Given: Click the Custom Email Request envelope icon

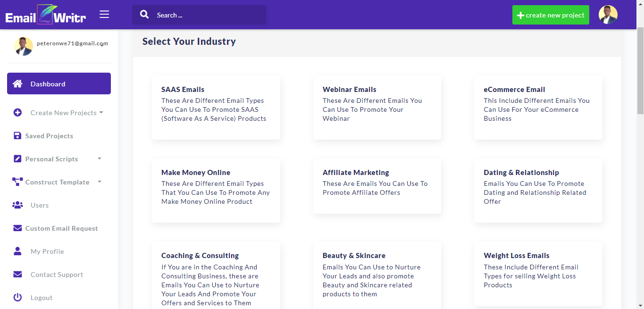Looking at the screenshot, I should click(x=17, y=228).
